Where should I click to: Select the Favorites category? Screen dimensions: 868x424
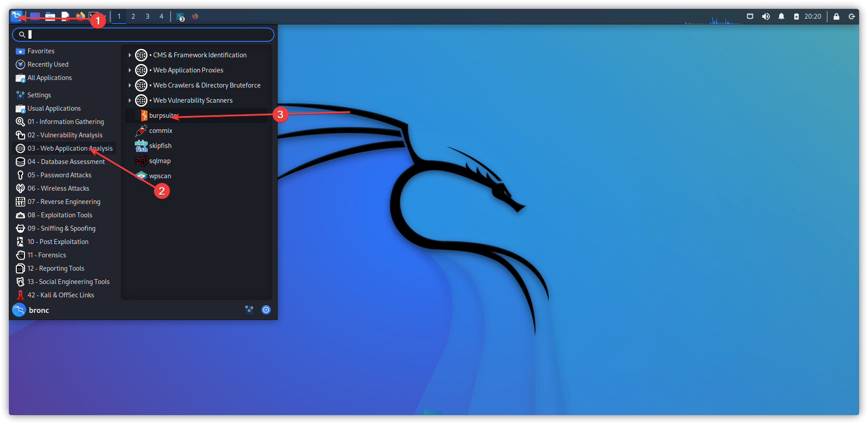pyautogui.click(x=64, y=51)
